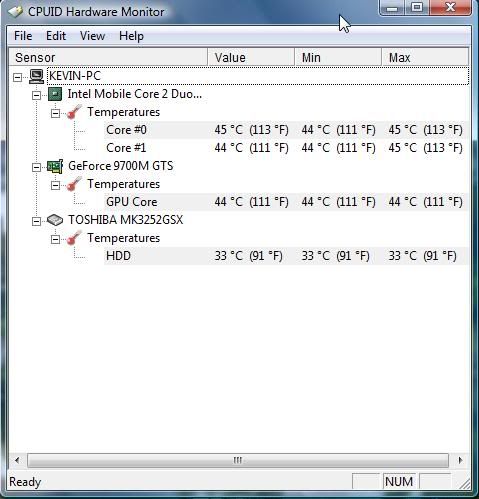This screenshot has width=479, height=499.
Task: Click the Value column header
Action: [x=251, y=57]
